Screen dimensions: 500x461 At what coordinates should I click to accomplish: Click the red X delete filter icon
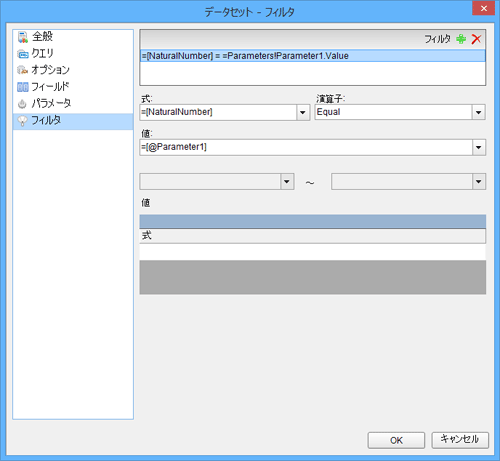point(476,39)
